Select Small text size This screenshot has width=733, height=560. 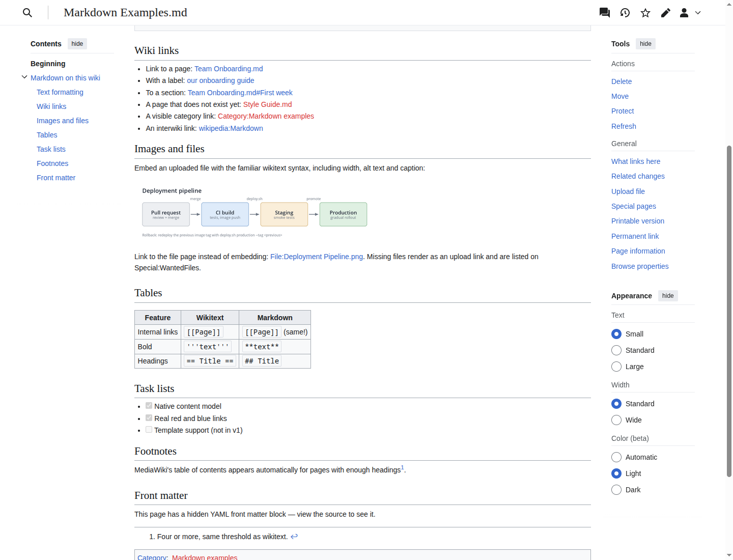click(616, 334)
